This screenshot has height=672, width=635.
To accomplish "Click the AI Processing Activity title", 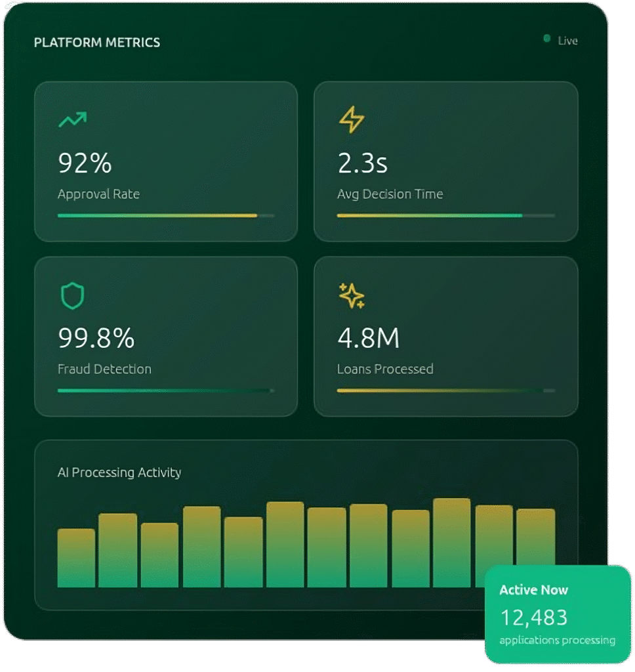I will coord(119,472).
